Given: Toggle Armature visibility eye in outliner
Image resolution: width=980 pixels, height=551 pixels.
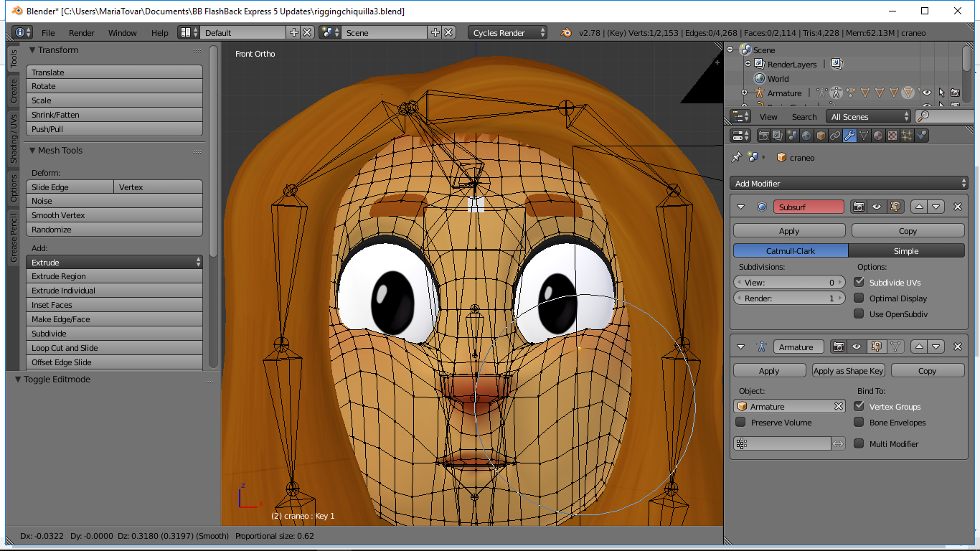Looking at the screenshot, I should (926, 93).
